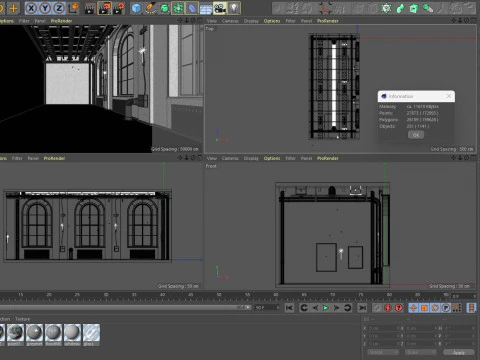Select the coordinate system icon
This screenshot has height=360, width=480.
click(73, 8)
